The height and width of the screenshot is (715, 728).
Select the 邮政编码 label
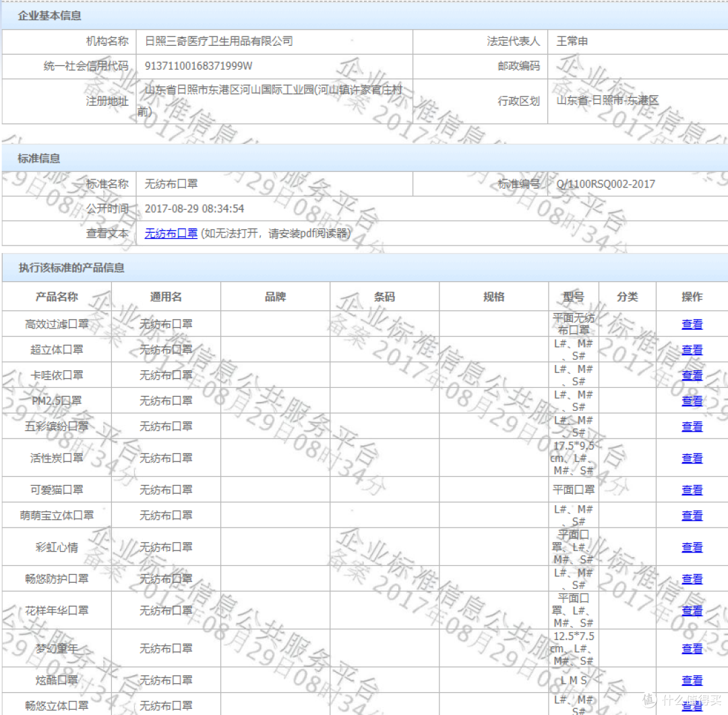pyautogui.click(x=518, y=66)
